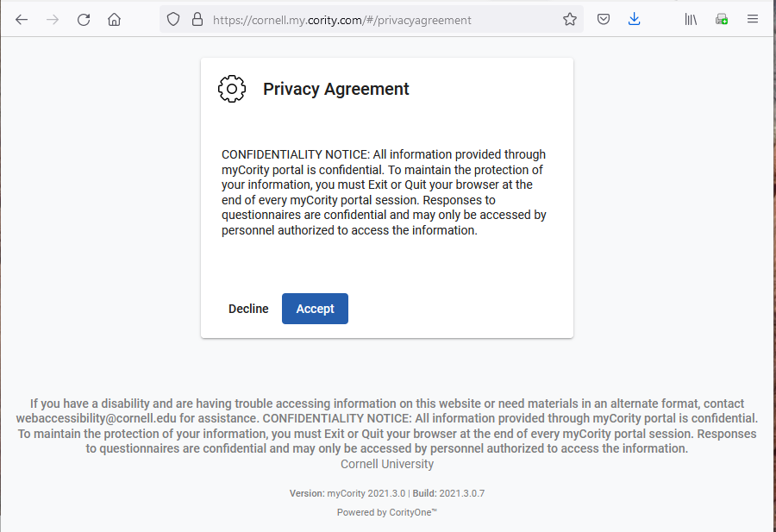Open the downloads panel
The width and height of the screenshot is (776, 532).
click(635, 20)
